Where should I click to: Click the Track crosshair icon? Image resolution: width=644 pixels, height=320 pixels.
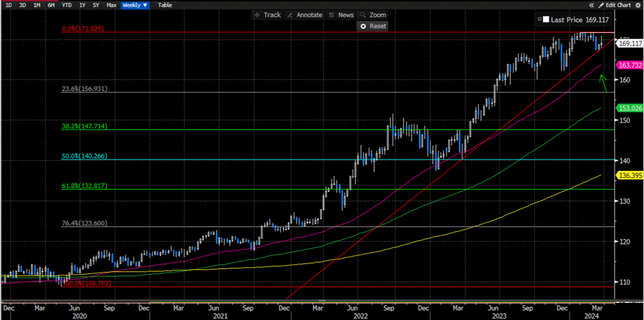257,15
